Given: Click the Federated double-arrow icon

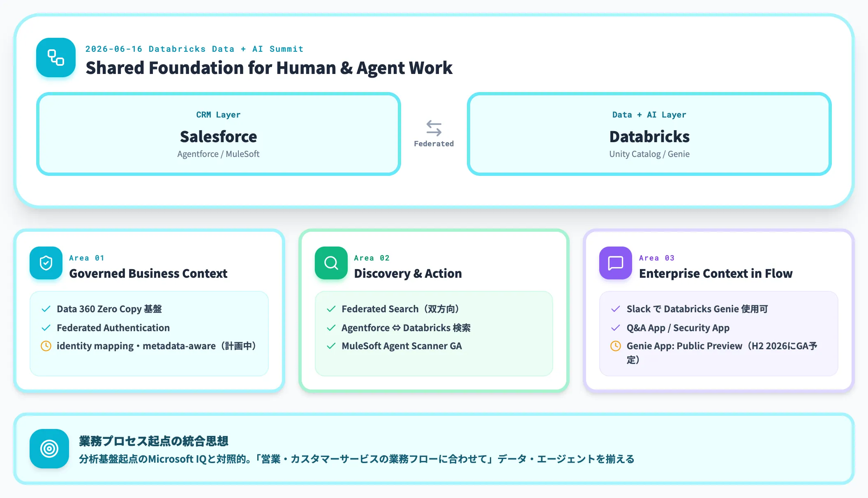Looking at the screenshot, I should tap(434, 128).
